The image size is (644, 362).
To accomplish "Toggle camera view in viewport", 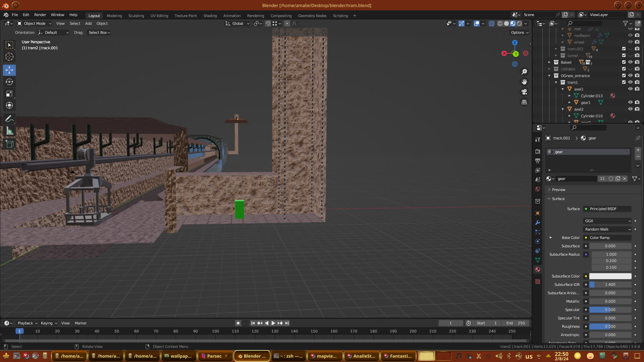I will tap(524, 92).
